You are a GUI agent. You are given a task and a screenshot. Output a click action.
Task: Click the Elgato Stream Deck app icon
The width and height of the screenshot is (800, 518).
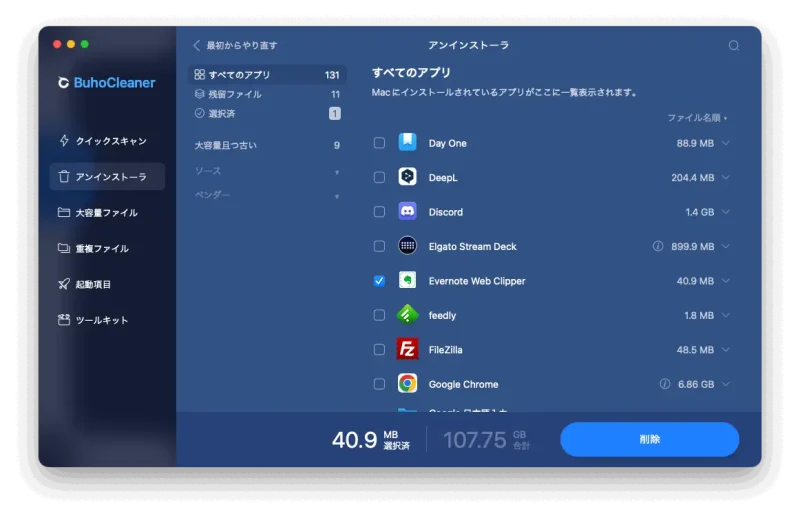point(407,246)
